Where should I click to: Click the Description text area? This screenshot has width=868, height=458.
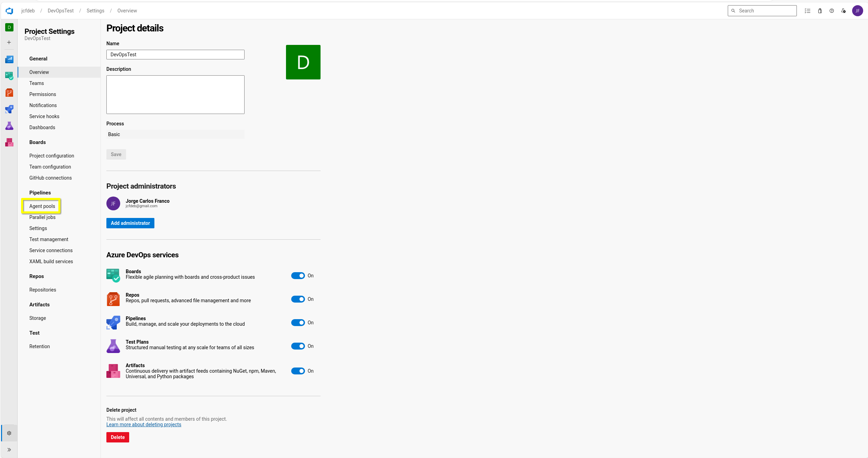click(x=175, y=95)
